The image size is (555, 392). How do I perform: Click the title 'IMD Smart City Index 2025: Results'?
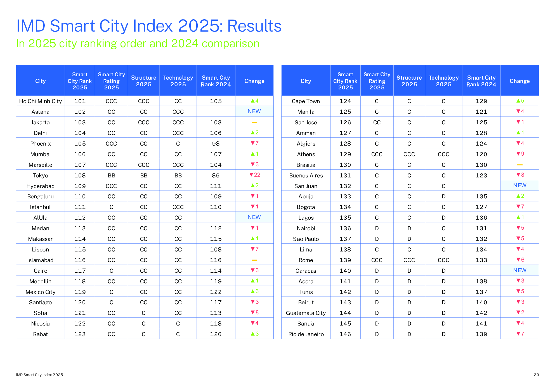tap(149, 26)
